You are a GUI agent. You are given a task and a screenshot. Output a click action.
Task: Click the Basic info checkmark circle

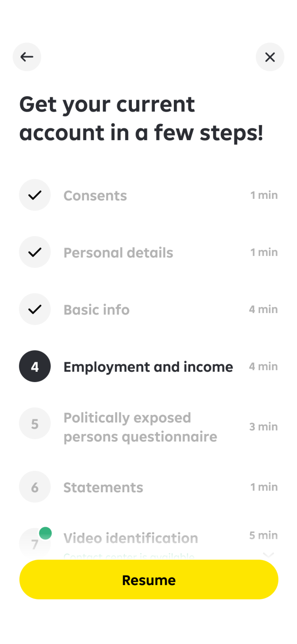(x=35, y=309)
